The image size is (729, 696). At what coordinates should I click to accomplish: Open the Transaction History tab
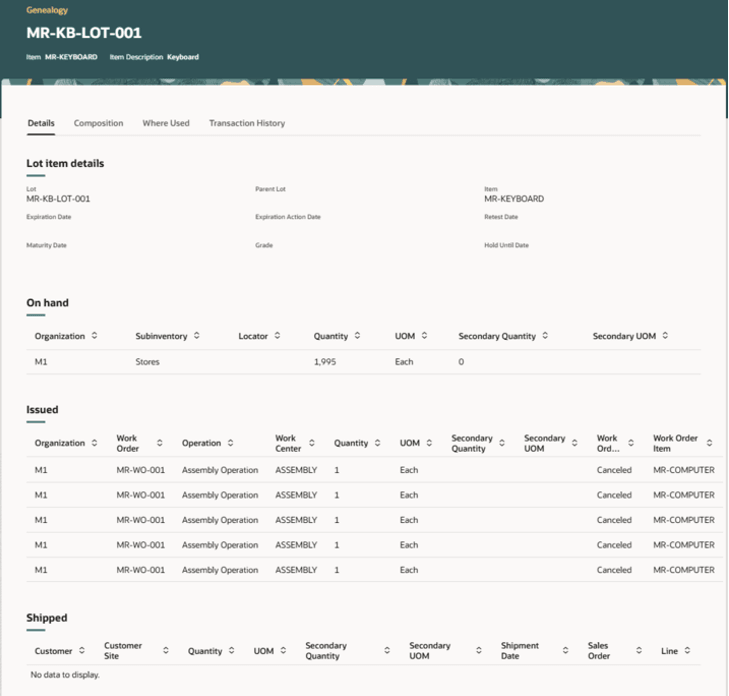247,123
